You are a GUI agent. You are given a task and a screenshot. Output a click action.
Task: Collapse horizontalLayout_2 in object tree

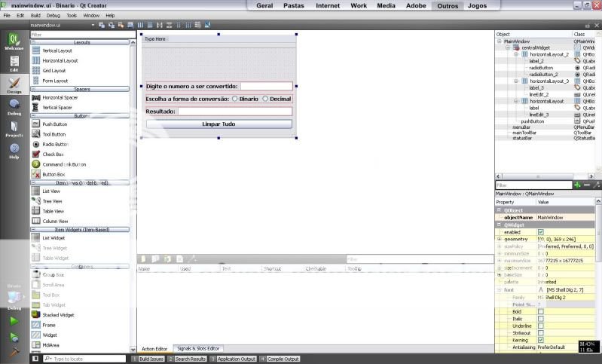pyautogui.click(x=516, y=54)
